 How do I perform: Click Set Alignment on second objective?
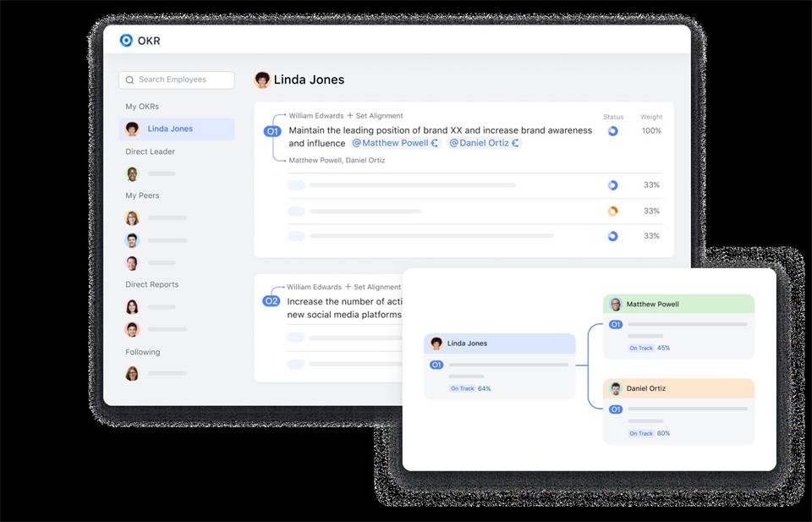point(373,287)
